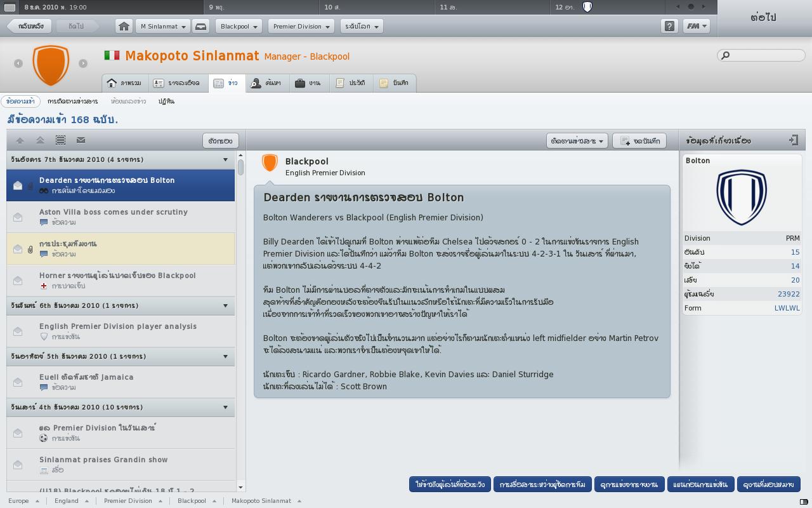The image size is (812, 508).
Task: Click the ต่อไป (Continue) button
Action: pyautogui.click(x=764, y=18)
